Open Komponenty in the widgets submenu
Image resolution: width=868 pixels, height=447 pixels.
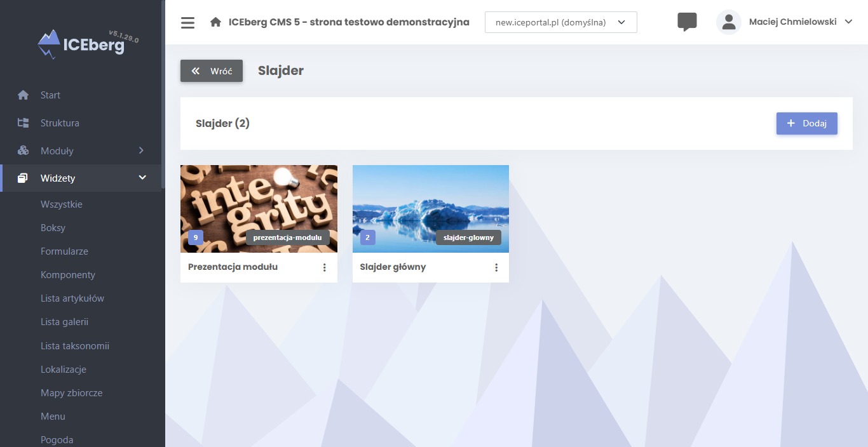[x=68, y=275]
